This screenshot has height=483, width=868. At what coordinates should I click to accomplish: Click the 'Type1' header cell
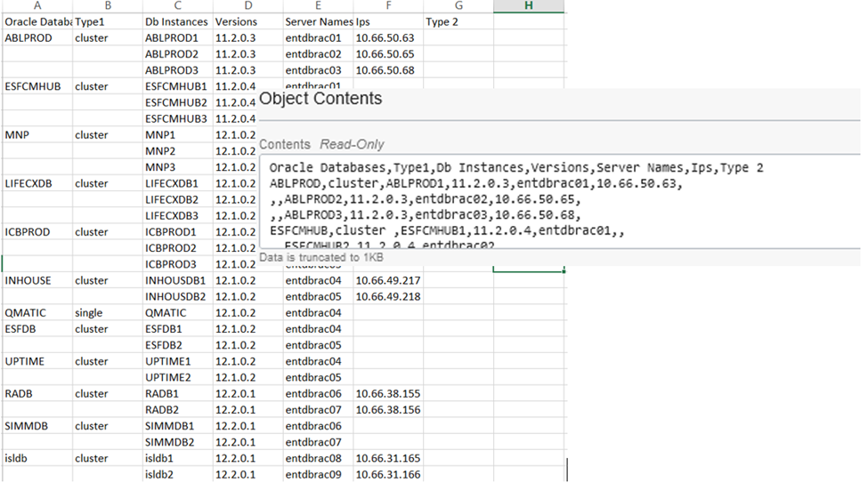point(108,21)
